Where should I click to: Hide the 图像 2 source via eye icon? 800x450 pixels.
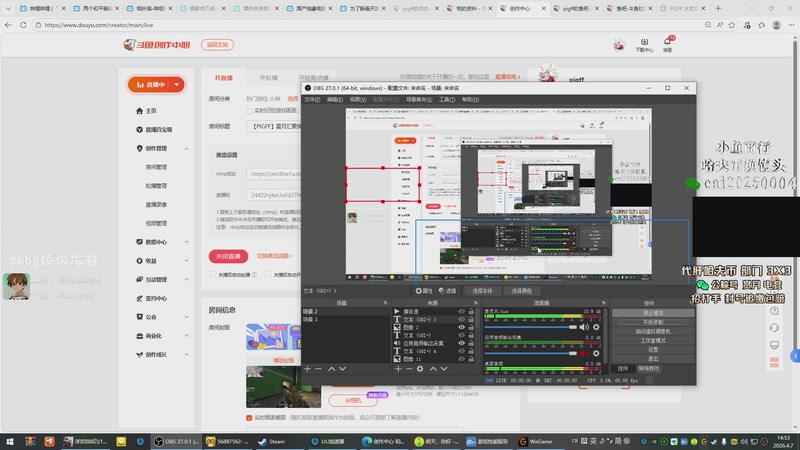click(461, 328)
